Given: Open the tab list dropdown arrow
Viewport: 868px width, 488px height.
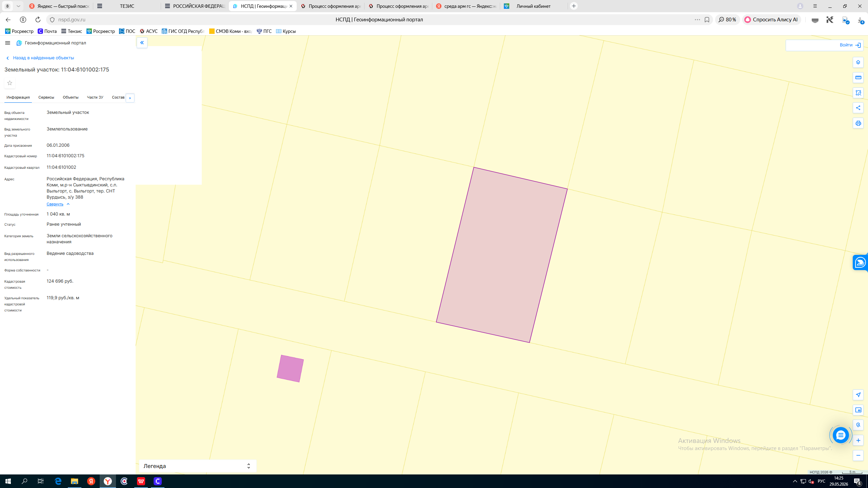Looking at the screenshot, I should [19, 6].
